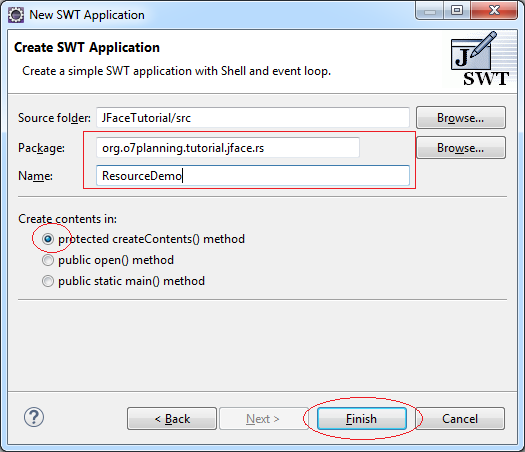This screenshot has height=452, width=525.
Task: Click the Create contents in label
Action: [67, 219]
